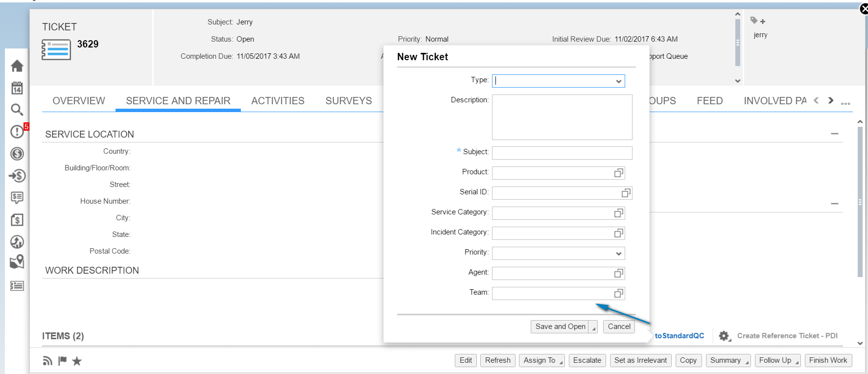Click the Finish Work button

pos(828,360)
